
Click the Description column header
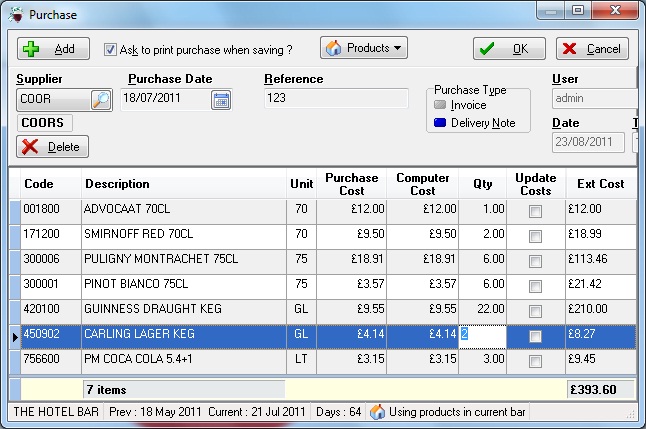[x=184, y=184]
